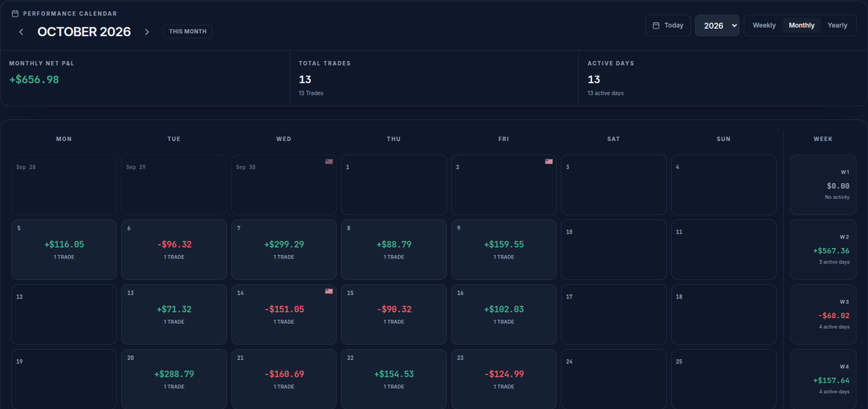Click the October 1 day cell

(394, 184)
